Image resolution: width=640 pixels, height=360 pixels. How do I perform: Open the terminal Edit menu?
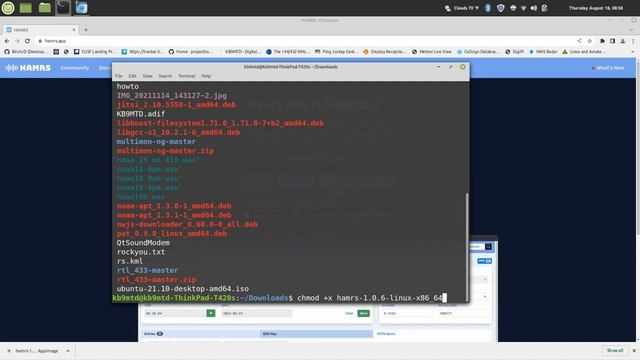(132, 76)
